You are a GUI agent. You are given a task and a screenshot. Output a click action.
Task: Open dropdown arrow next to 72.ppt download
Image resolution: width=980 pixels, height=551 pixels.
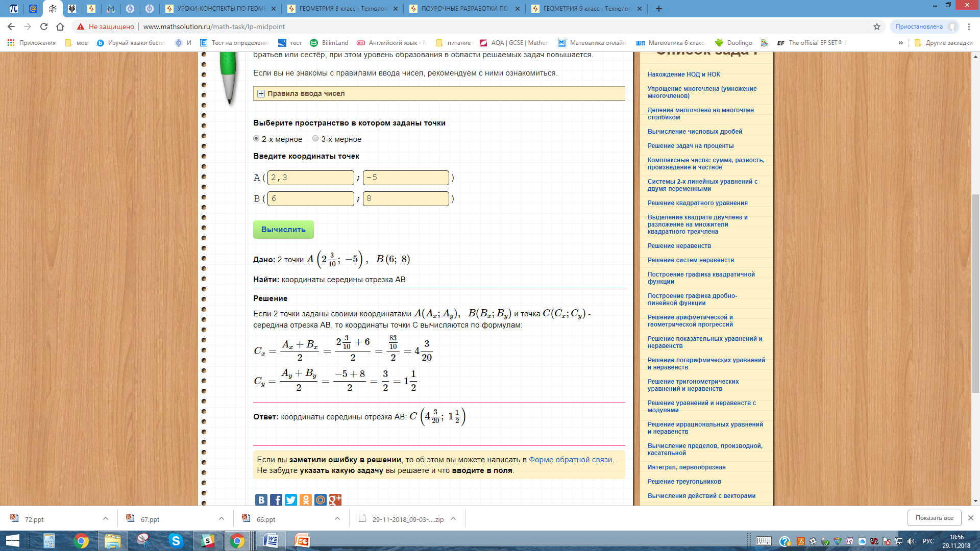click(106, 519)
